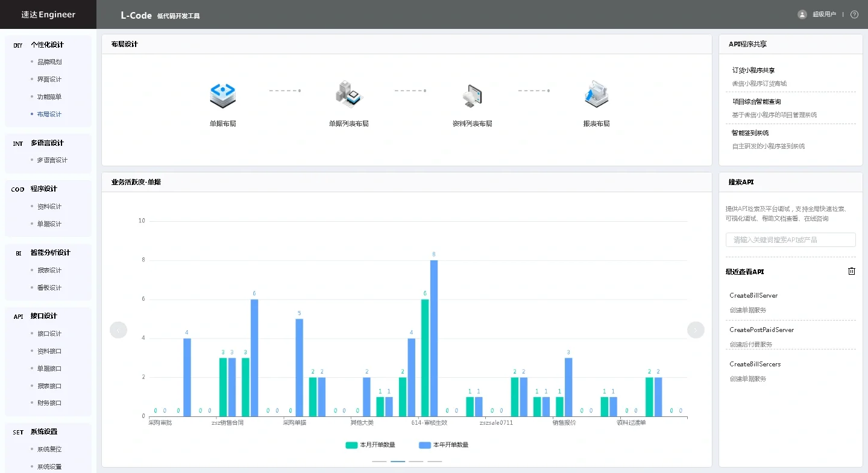Select the first carousel page indicator
The image size is (868, 473).
[x=379, y=461]
